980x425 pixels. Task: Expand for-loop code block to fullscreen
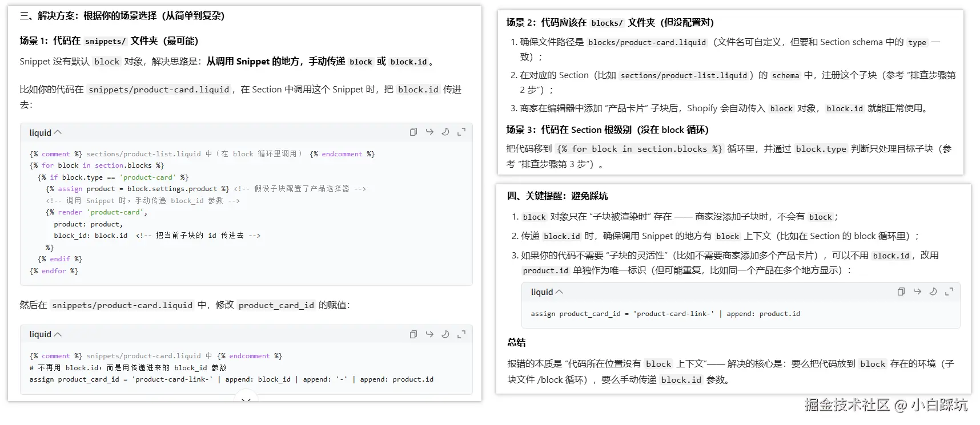coord(461,132)
